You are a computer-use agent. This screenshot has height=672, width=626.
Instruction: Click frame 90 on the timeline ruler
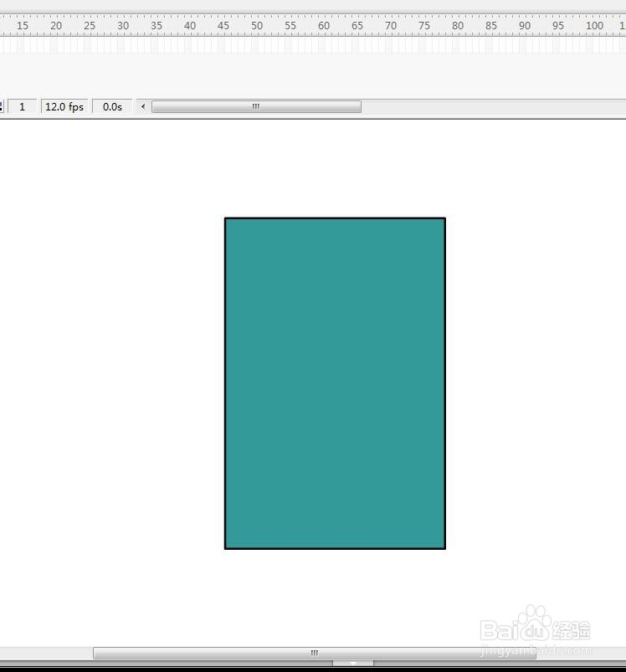pyautogui.click(x=525, y=26)
